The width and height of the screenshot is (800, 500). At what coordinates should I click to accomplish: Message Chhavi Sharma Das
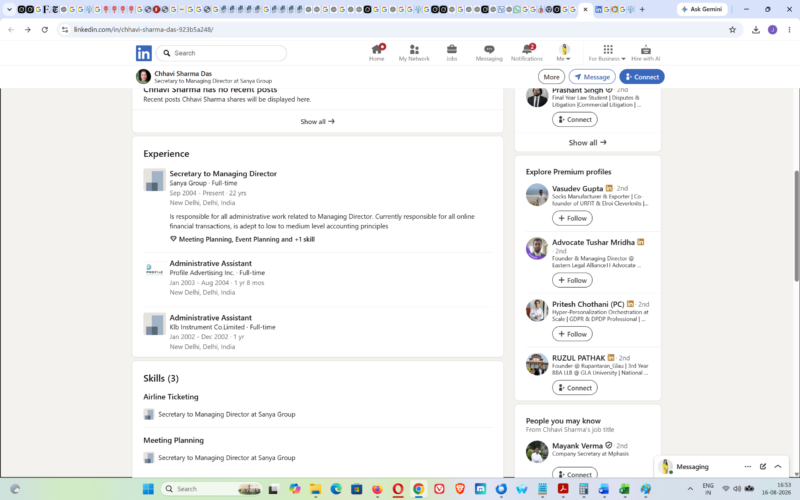point(592,77)
